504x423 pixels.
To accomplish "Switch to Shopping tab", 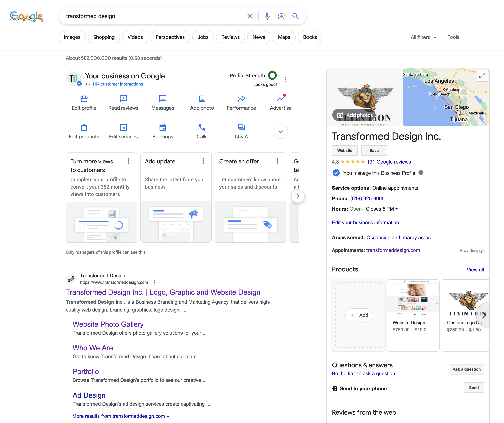I will 104,37.
